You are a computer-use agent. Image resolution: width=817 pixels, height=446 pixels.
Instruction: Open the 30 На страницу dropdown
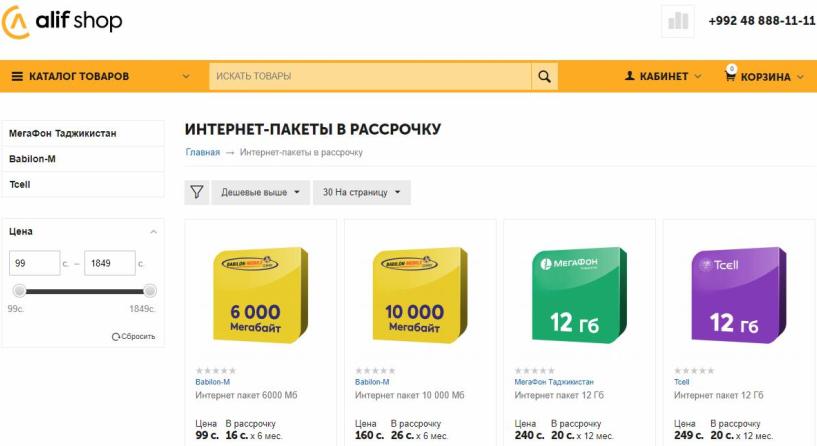pyautogui.click(x=361, y=192)
